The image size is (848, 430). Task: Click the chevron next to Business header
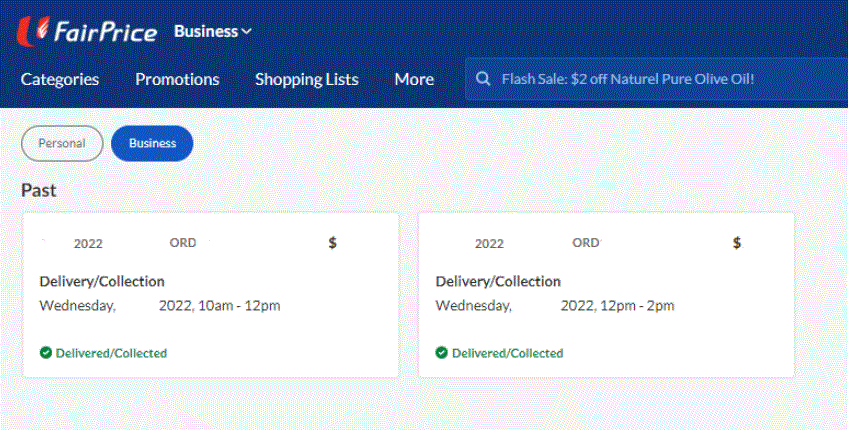pyautogui.click(x=246, y=31)
